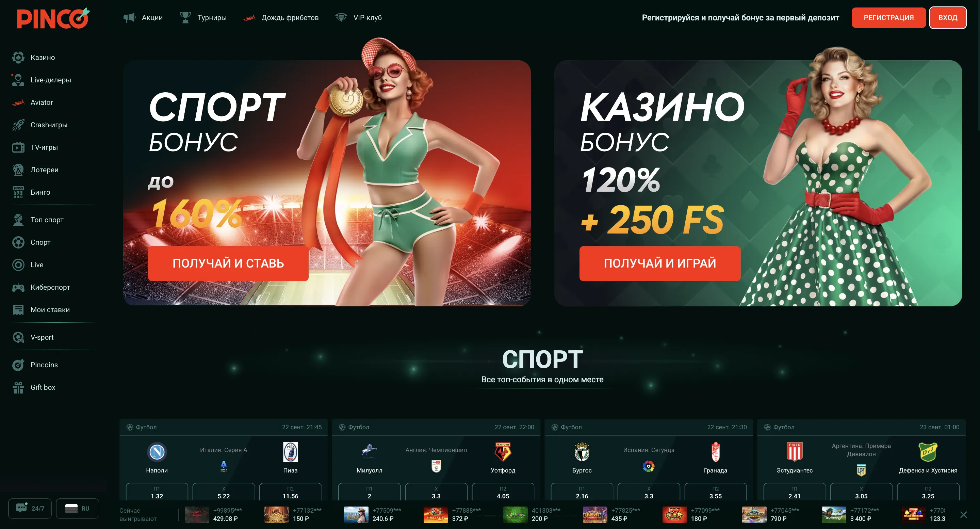Open 24/7 support chat

point(30,509)
